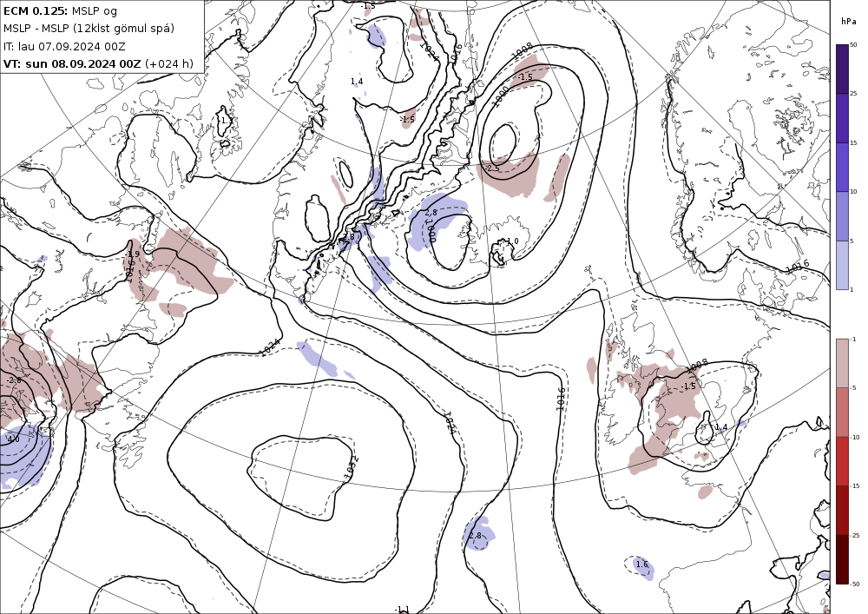The image size is (868, 614).
Task: Pick the salmon -5 to -10 legend segment
Action: click(842, 412)
